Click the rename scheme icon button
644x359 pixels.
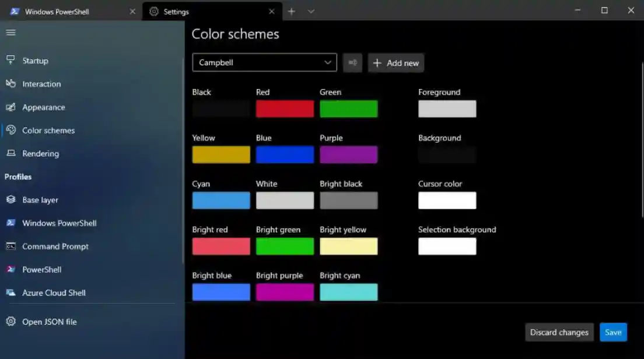(352, 63)
